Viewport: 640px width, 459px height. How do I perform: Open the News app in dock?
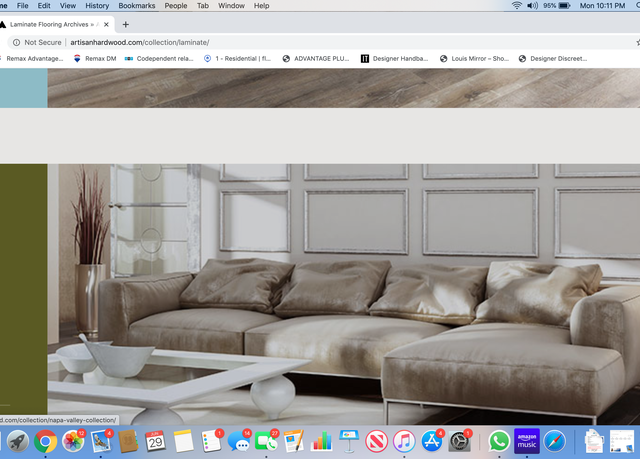tap(376, 441)
